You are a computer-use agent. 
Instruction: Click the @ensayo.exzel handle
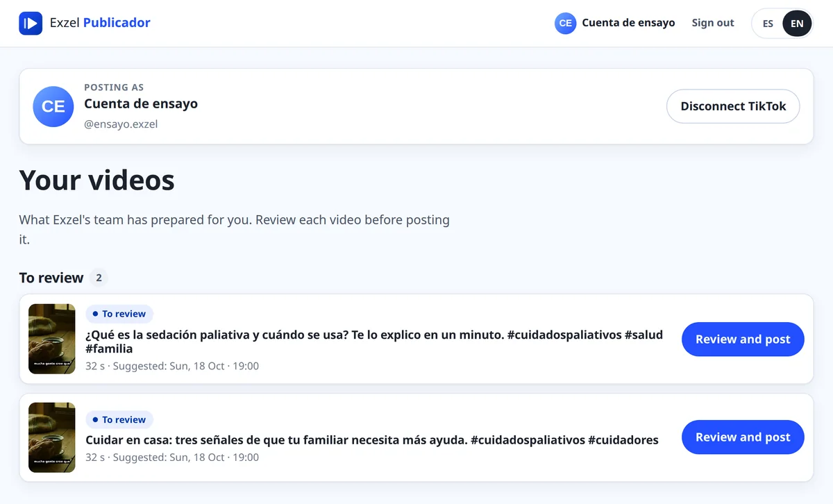coord(121,124)
